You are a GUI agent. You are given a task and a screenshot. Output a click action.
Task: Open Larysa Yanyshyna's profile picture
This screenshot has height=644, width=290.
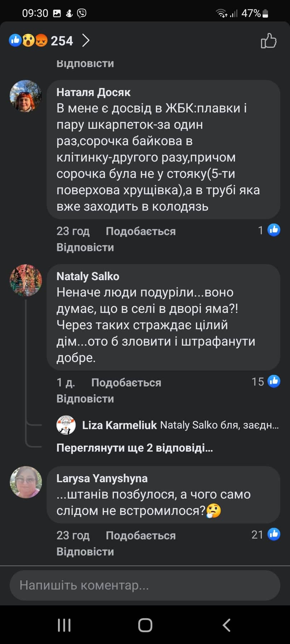click(x=25, y=482)
